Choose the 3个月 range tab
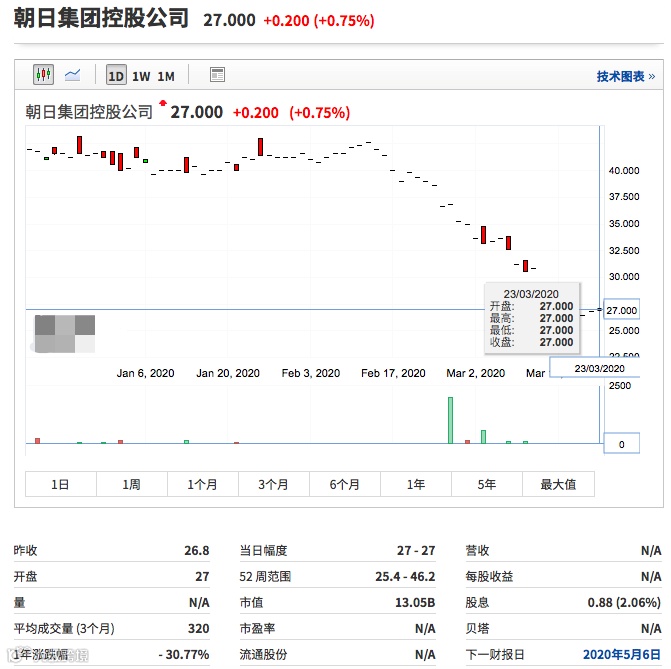 274,484
